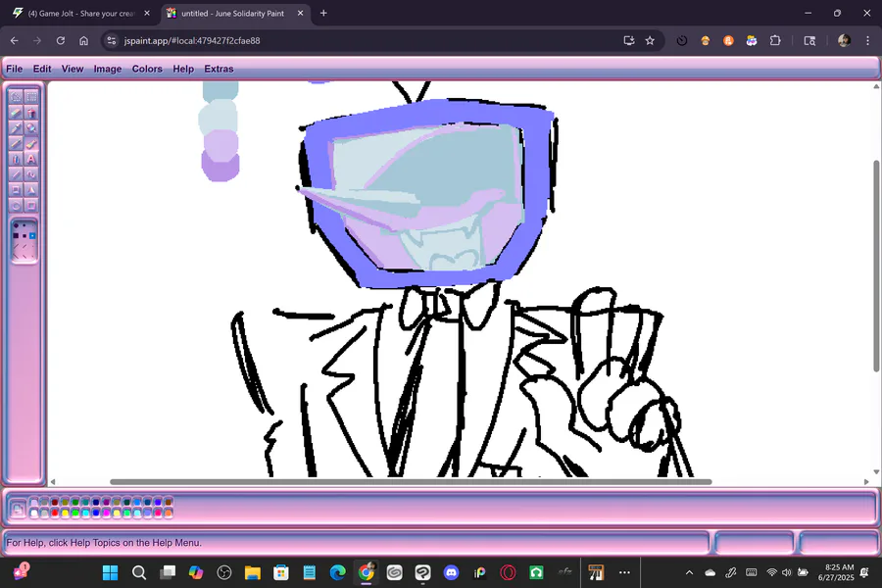Pick the red color swatch
The image size is (882, 588).
[x=55, y=514]
